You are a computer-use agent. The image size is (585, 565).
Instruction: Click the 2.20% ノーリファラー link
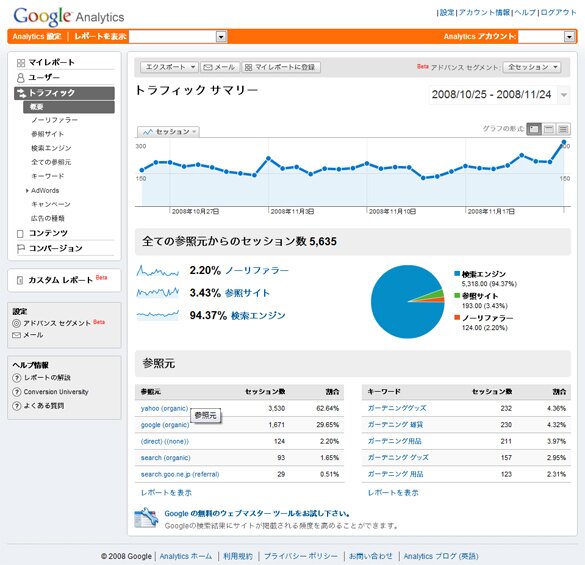coord(257,271)
